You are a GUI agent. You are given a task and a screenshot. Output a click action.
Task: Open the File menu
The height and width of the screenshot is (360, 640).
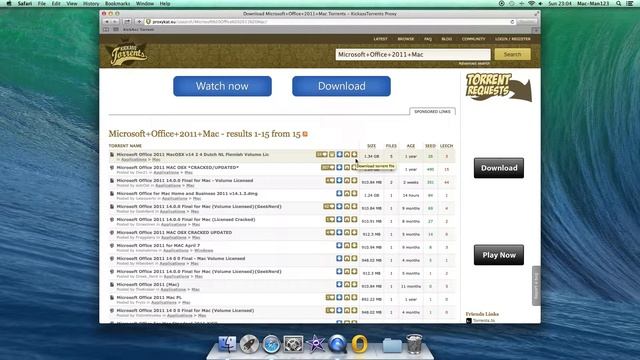pyautogui.click(x=42, y=3)
